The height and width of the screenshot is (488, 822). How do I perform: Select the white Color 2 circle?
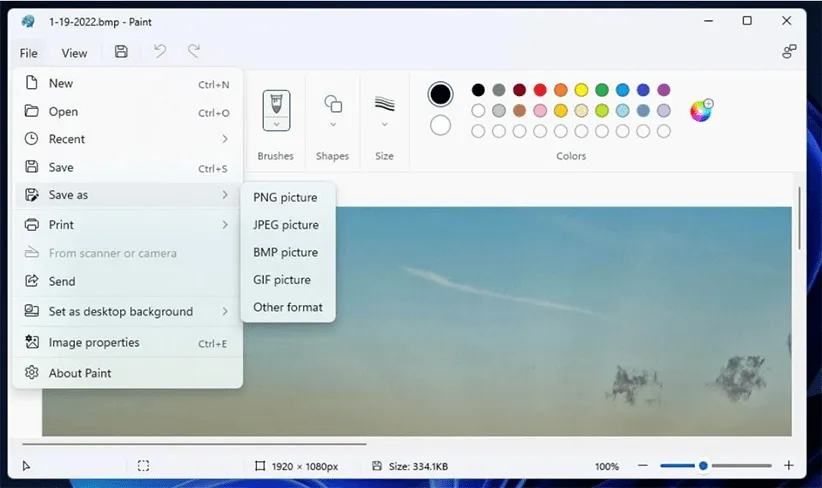click(x=440, y=126)
